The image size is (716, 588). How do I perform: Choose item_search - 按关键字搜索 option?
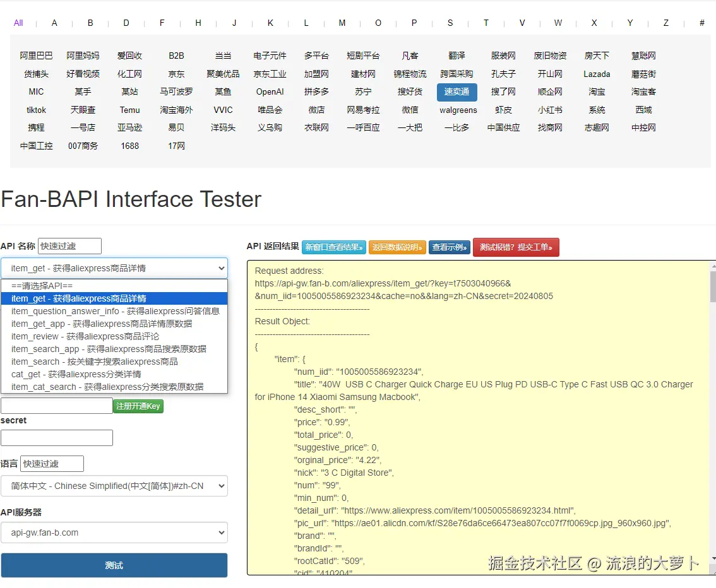[114, 362]
